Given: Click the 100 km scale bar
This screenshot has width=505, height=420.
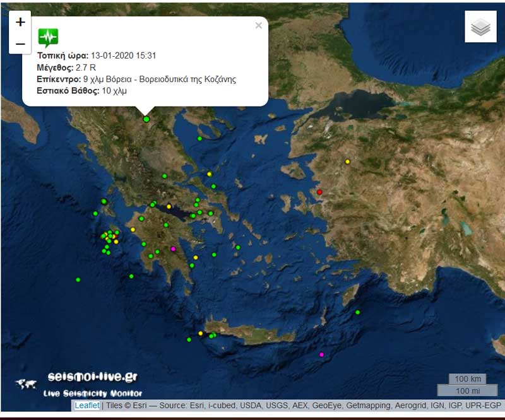Looking at the screenshot, I should coord(467,379).
